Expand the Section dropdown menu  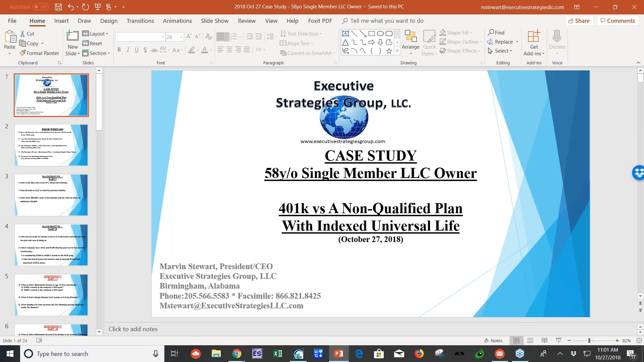(96, 53)
